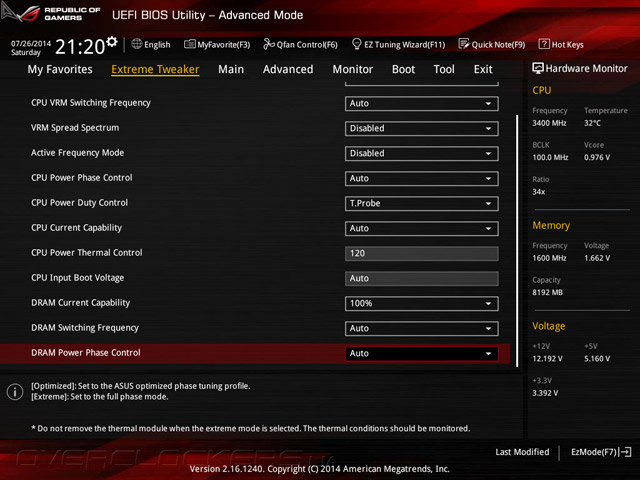
Task: Click CPU temperature 32°C value
Action: [x=592, y=123]
